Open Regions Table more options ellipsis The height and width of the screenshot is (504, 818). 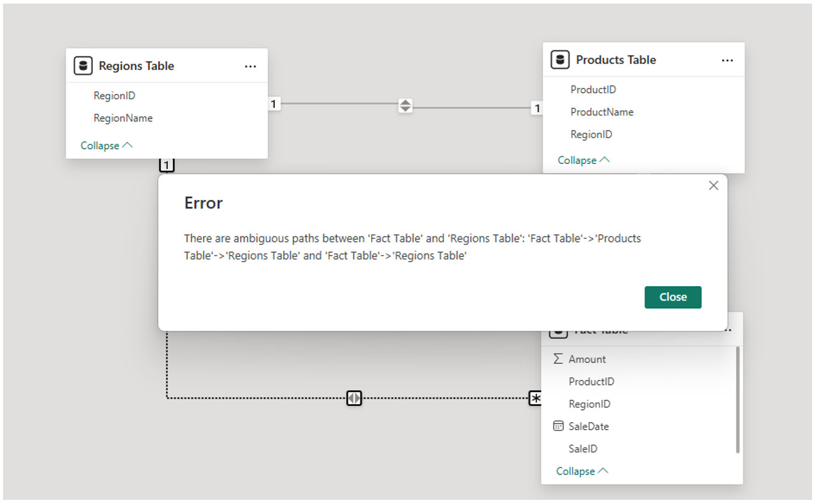(250, 66)
